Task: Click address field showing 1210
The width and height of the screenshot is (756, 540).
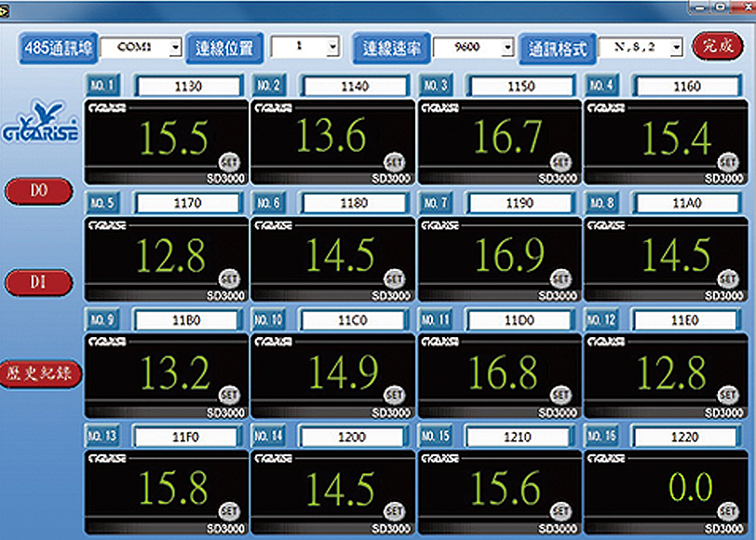Action: click(519, 438)
